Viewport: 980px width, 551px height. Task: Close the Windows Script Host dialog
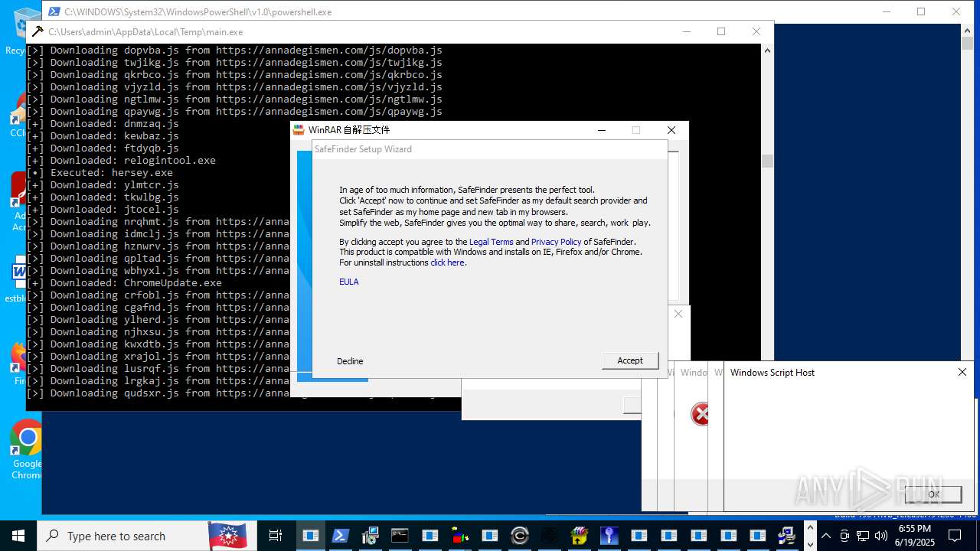pyautogui.click(x=962, y=372)
